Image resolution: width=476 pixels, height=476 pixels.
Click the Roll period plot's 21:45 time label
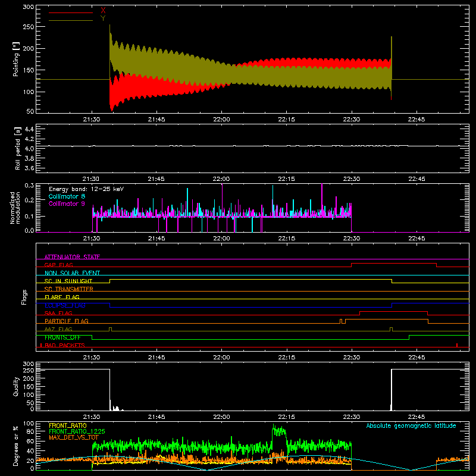pos(156,179)
